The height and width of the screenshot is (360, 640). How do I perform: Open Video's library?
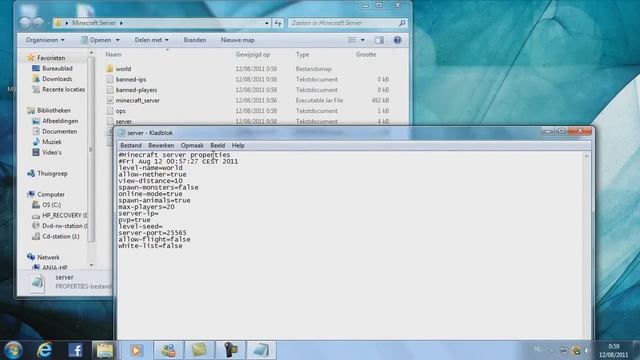(52, 153)
